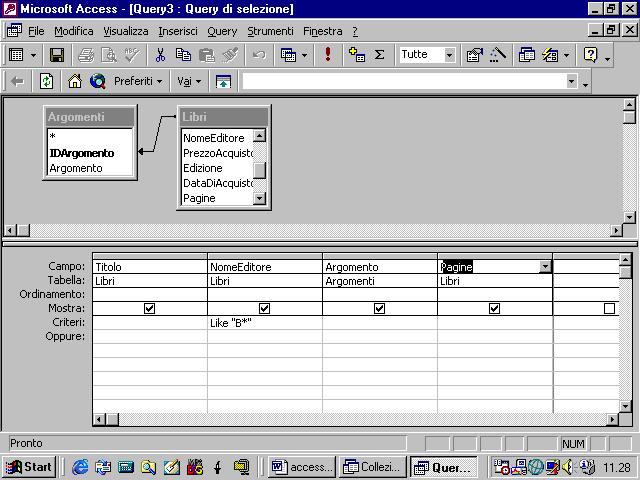This screenshot has height=480, width=640.
Task: Click Show Table icon
Action: click(x=356, y=55)
